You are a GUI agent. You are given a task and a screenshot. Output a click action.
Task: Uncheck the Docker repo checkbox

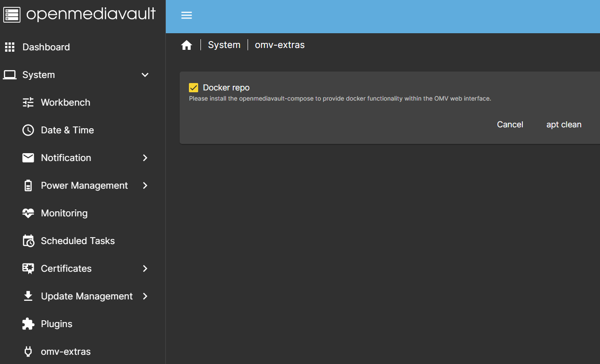(x=194, y=88)
